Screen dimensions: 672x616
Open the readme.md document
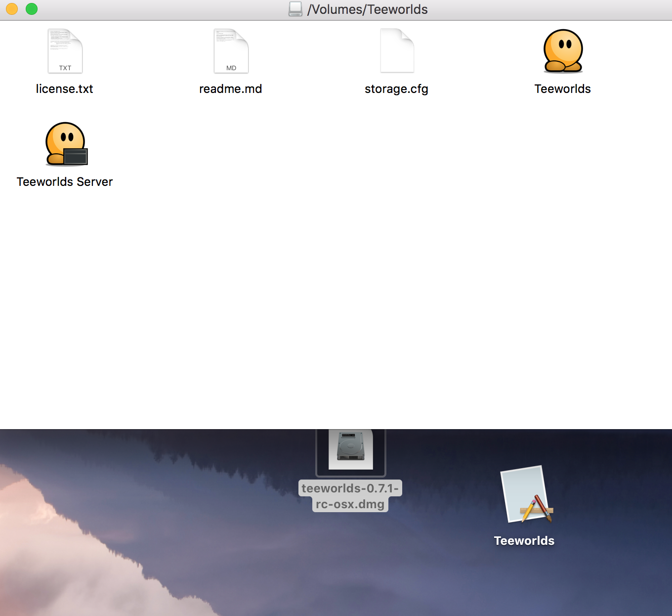click(231, 50)
